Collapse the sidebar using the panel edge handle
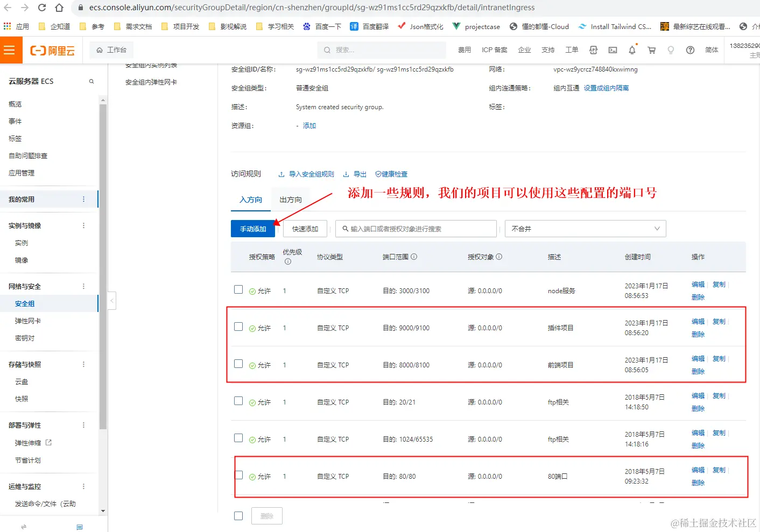The height and width of the screenshot is (532, 760). [x=112, y=300]
